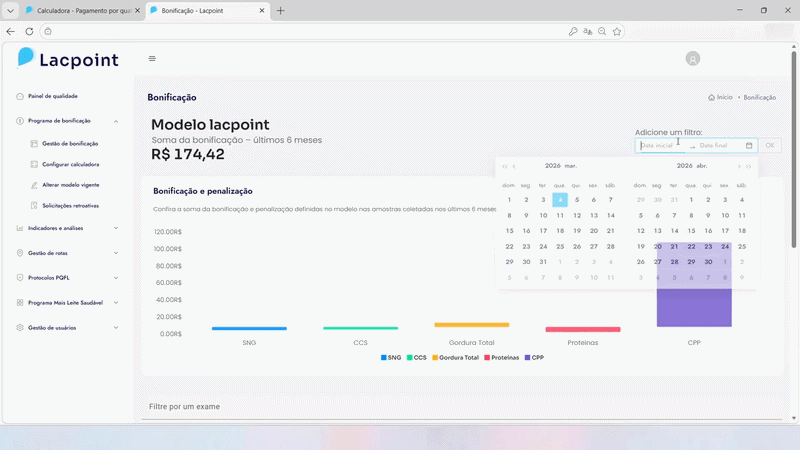Select April 10 in the calendar
The image size is (800, 450).
724,215
